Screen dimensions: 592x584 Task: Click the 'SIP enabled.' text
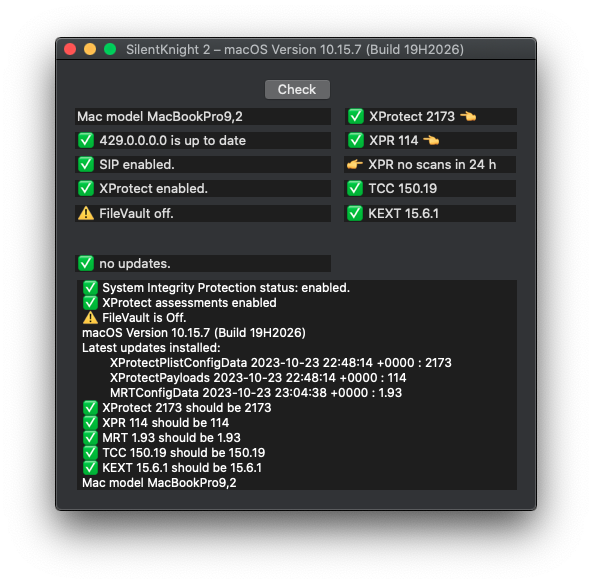pos(137,165)
